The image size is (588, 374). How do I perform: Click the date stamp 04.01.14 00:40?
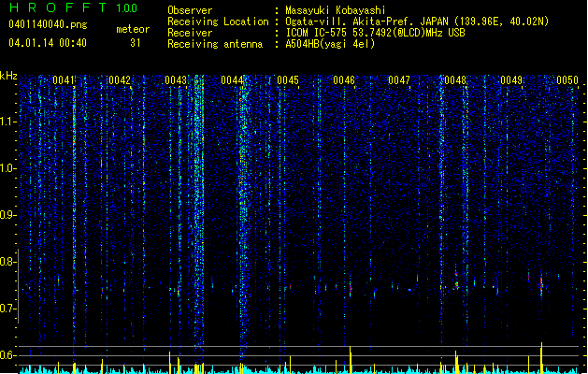(48, 43)
